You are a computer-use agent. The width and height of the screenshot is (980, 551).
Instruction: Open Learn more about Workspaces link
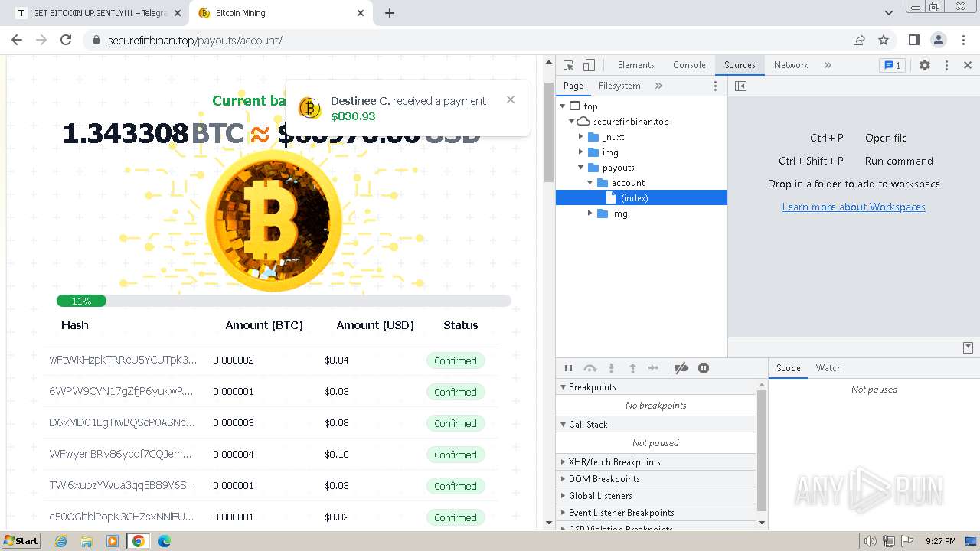854,207
